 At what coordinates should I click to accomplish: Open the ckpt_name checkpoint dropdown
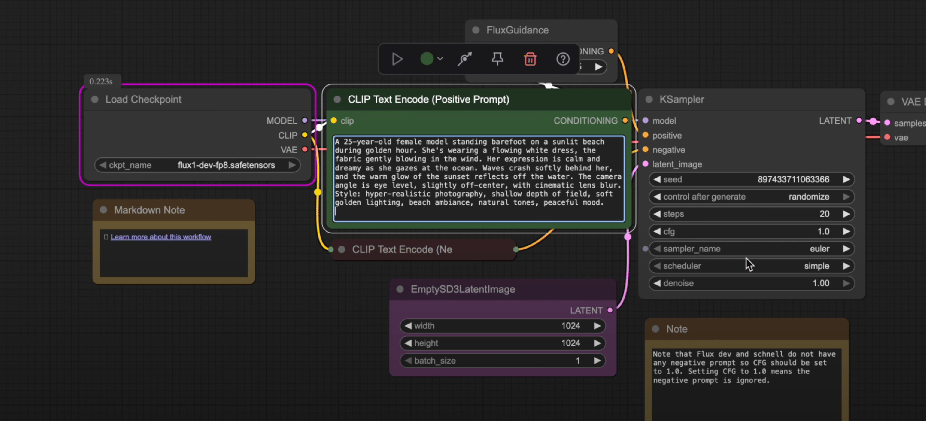pyautogui.click(x=197, y=165)
